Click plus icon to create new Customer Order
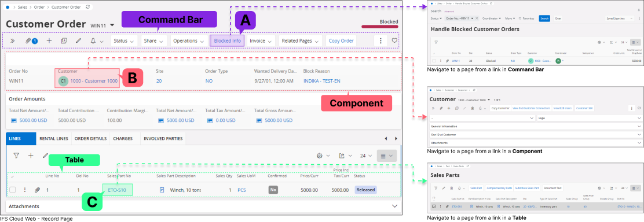 tap(49, 40)
